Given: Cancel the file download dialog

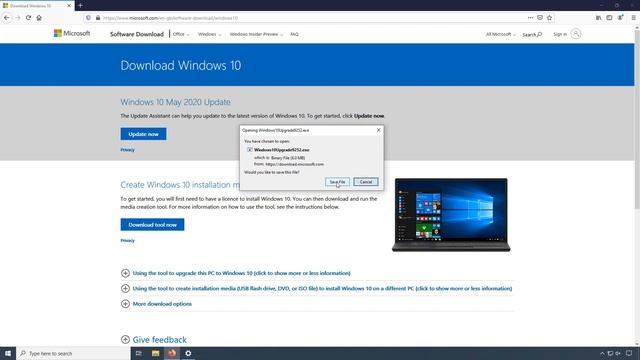Looking at the screenshot, I should click(366, 182).
